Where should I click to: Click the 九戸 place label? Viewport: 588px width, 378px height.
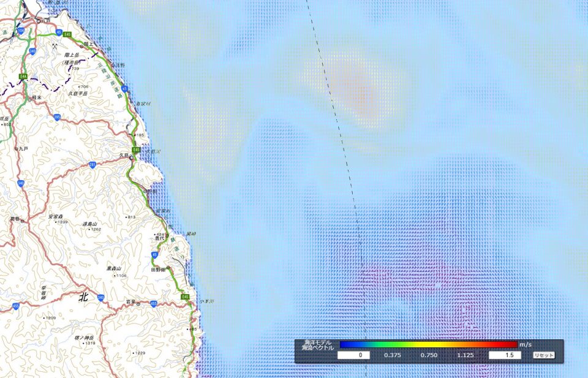pos(23,148)
